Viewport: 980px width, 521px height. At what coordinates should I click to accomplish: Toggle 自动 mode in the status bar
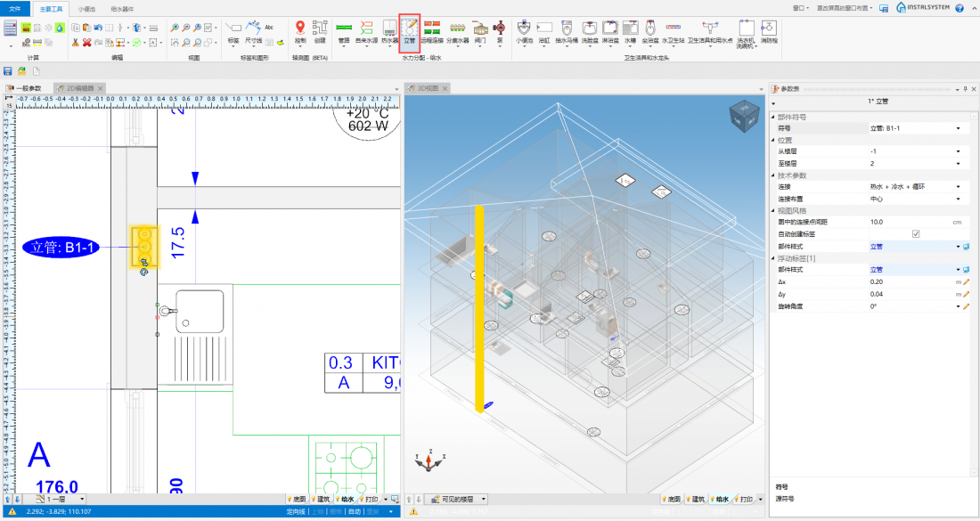pyautogui.click(x=354, y=512)
